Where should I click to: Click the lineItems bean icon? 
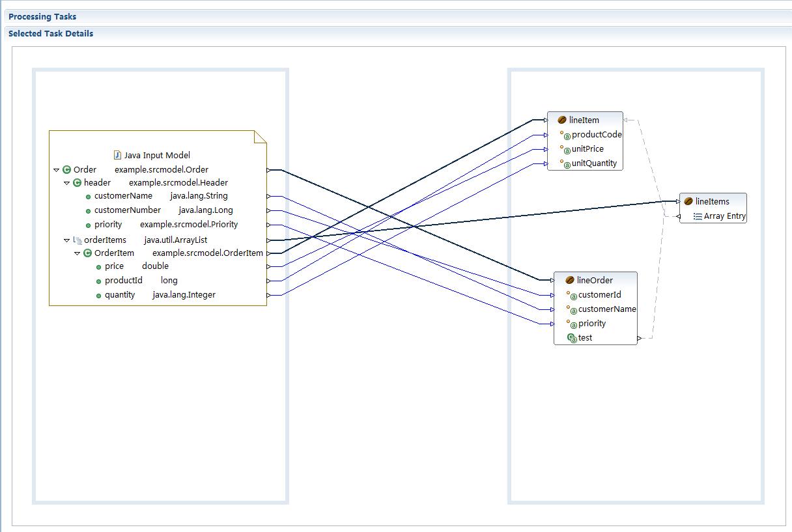[688, 202]
